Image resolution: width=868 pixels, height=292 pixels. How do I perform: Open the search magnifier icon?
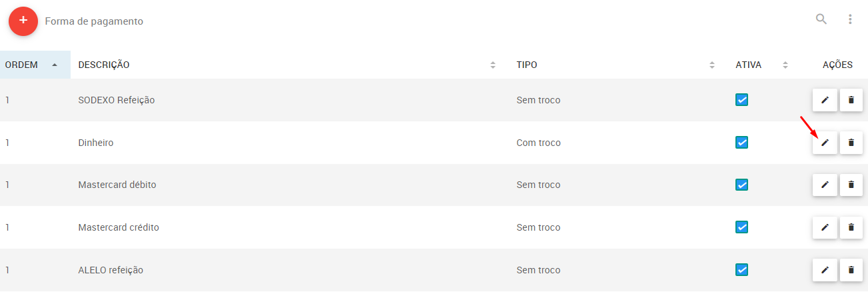tap(821, 19)
